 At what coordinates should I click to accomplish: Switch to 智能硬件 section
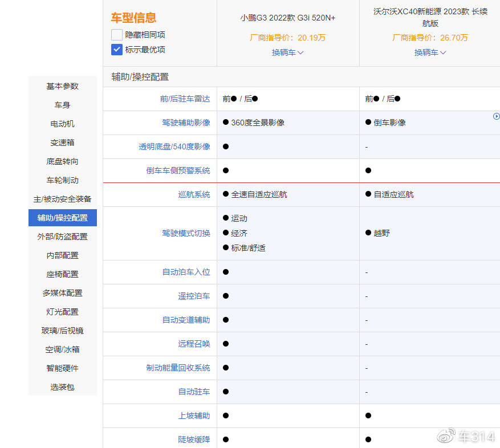[x=62, y=368]
